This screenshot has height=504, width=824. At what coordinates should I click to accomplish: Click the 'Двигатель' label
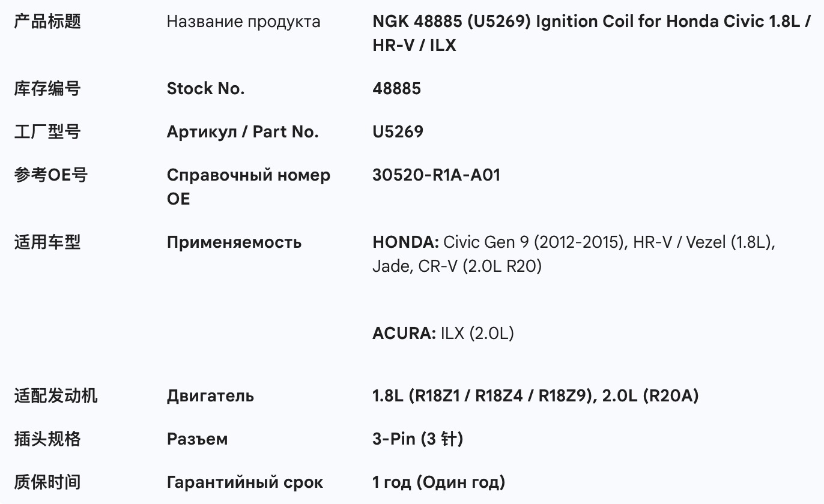click(x=210, y=396)
